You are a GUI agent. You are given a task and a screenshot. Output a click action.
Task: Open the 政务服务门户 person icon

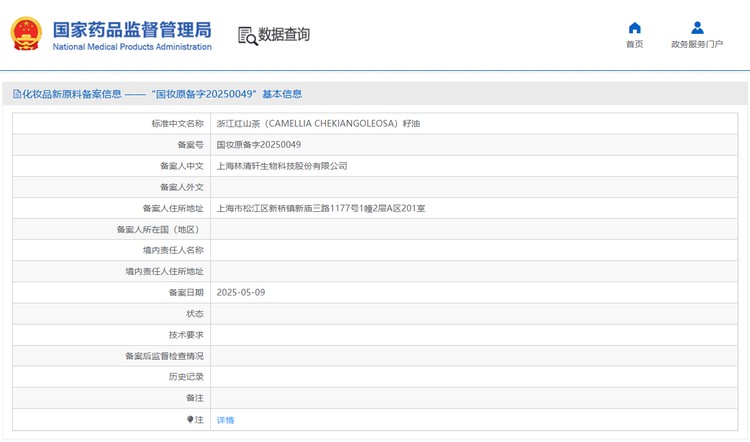tap(697, 28)
